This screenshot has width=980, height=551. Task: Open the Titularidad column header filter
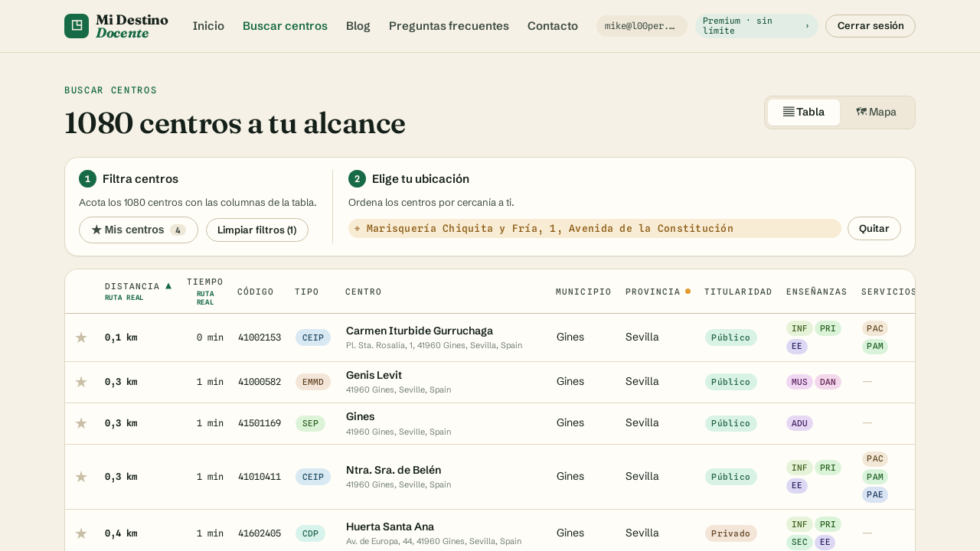click(x=738, y=292)
